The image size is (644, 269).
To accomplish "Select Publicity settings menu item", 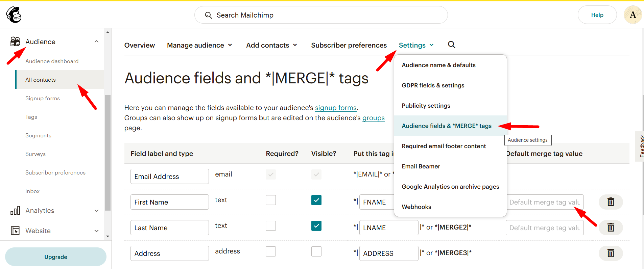I will pos(450,106).
